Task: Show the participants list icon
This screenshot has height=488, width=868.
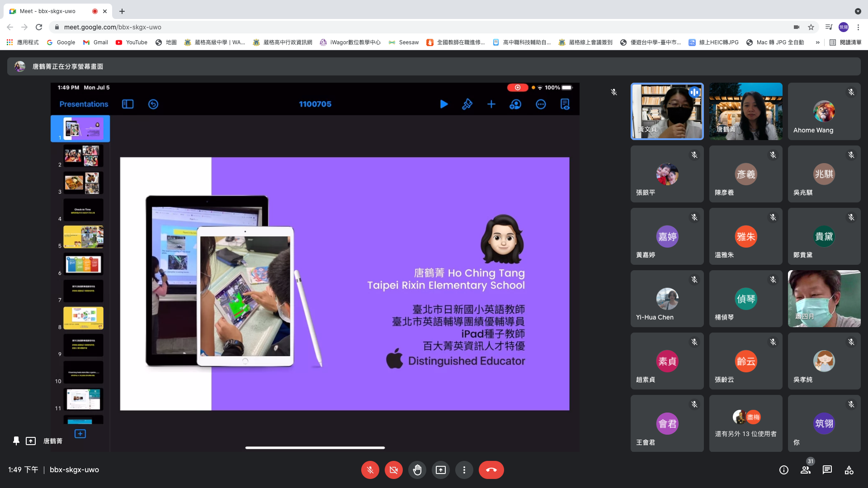Action: (x=806, y=470)
